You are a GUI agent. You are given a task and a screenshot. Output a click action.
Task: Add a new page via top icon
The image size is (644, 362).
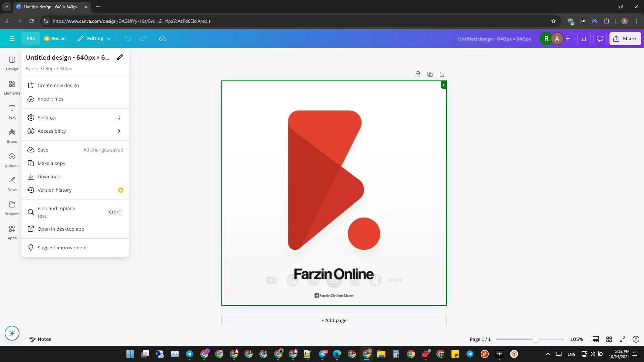pos(442,74)
